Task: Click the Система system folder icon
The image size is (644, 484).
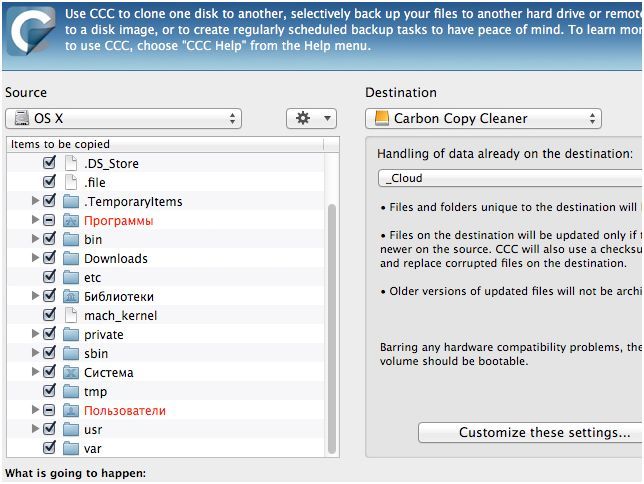Action: pos(71,372)
